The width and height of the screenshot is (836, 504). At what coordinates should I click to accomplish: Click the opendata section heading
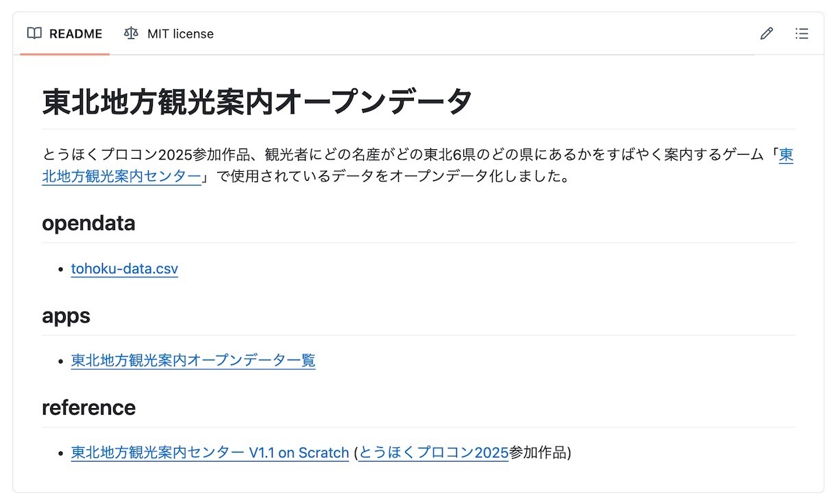pos(88,223)
